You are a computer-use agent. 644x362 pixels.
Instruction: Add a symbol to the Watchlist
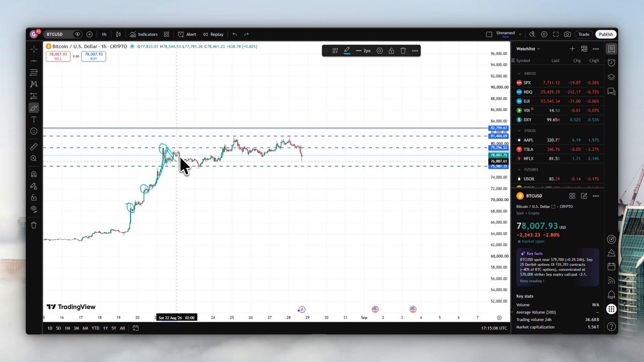(x=572, y=49)
